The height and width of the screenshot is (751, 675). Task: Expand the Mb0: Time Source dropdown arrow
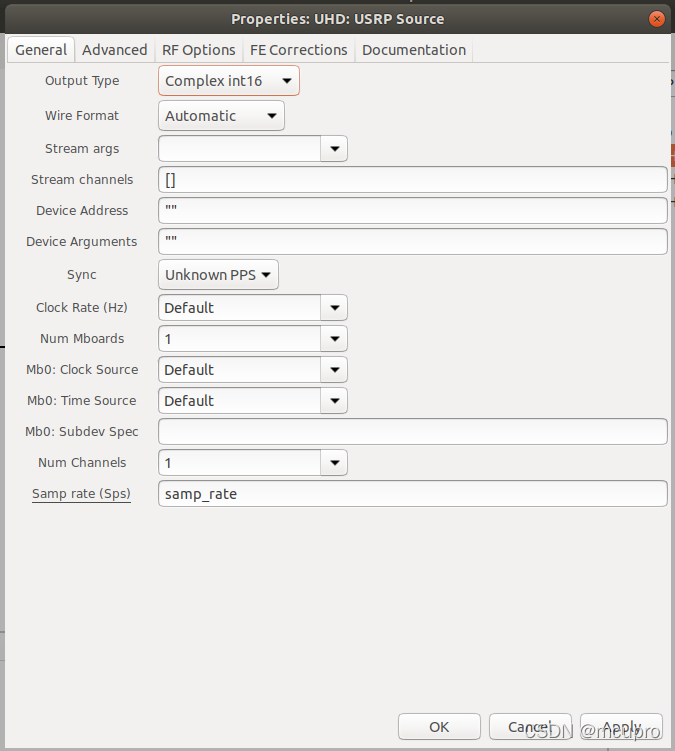tap(334, 400)
